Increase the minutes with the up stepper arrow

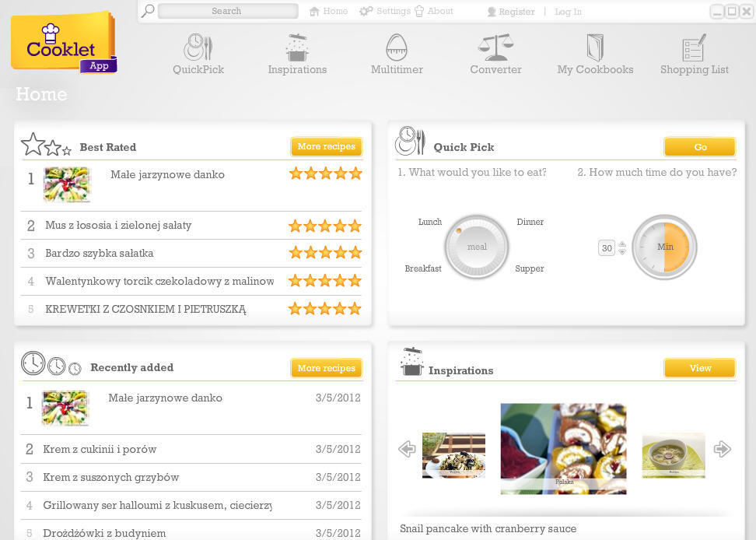(621, 244)
